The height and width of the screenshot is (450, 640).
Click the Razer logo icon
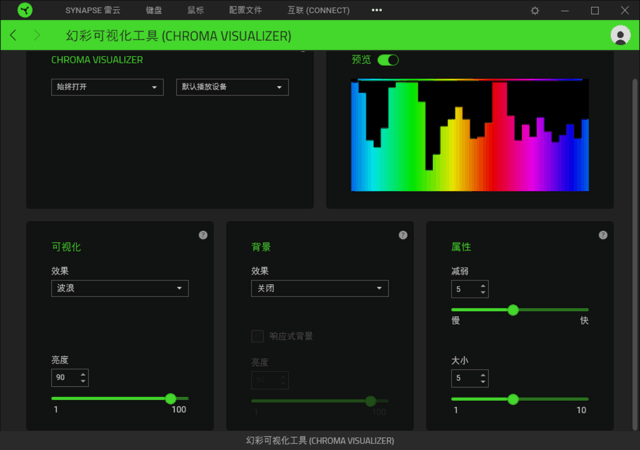25,10
